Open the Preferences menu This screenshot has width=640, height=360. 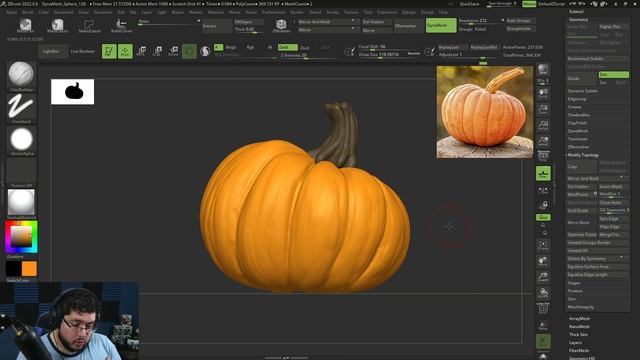tap(273, 12)
